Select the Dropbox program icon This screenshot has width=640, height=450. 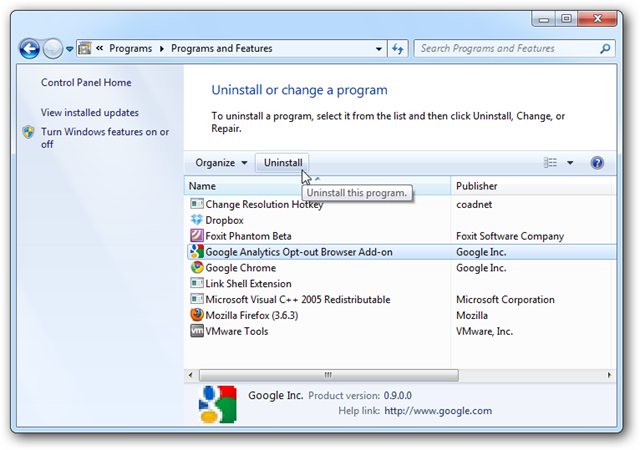[x=197, y=220]
